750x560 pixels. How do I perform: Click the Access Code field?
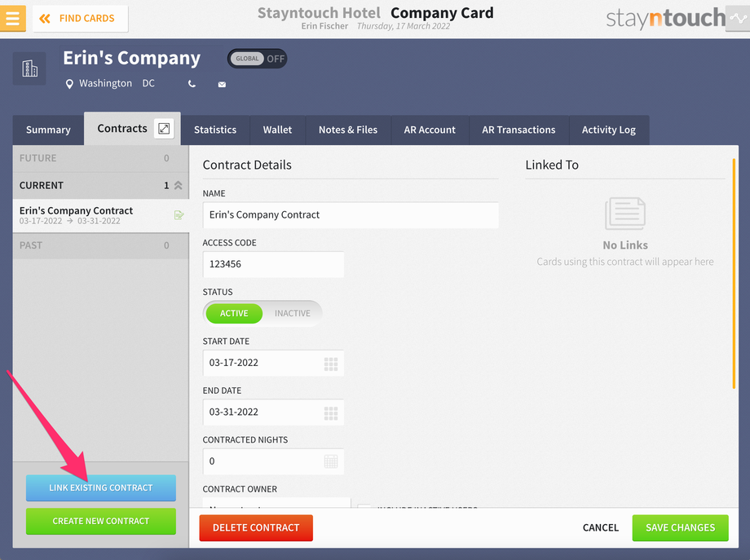pyautogui.click(x=273, y=264)
